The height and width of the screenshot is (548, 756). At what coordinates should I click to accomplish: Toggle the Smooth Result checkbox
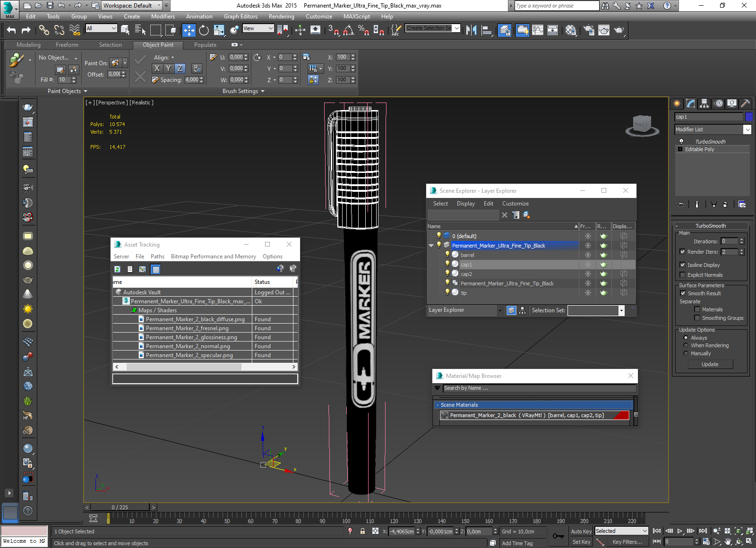[683, 293]
